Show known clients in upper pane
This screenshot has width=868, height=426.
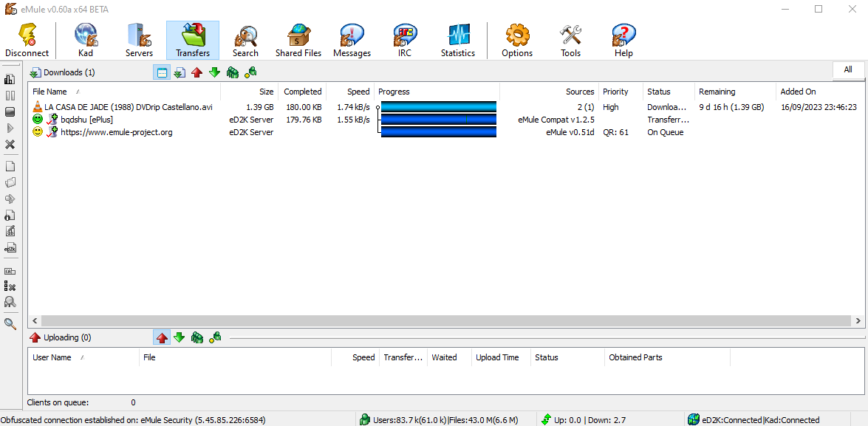(x=250, y=72)
